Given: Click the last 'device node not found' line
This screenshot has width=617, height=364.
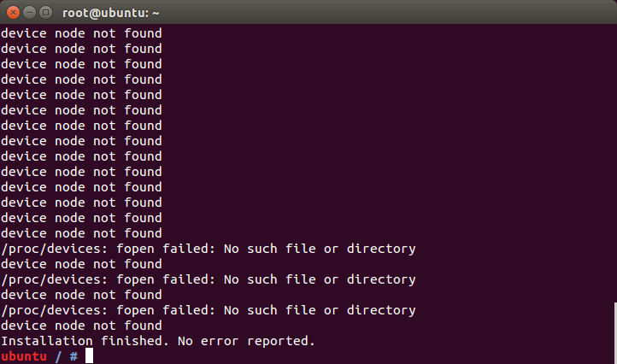Looking at the screenshot, I should (81, 326).
